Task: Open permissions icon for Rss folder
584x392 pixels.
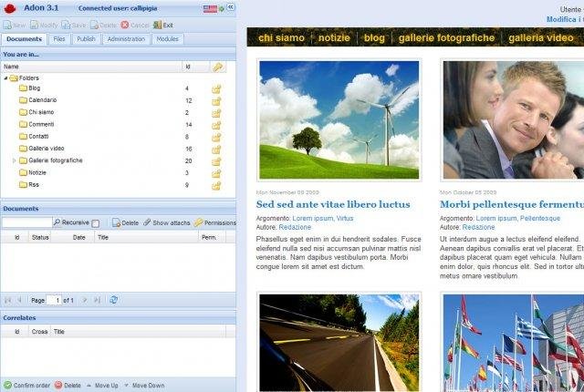Action: coord(216,185)
